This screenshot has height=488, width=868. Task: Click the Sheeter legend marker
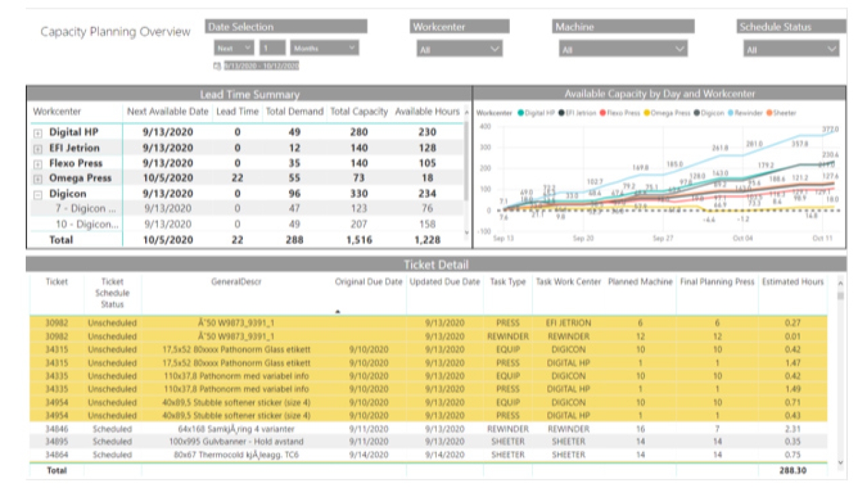click(770, 113)
